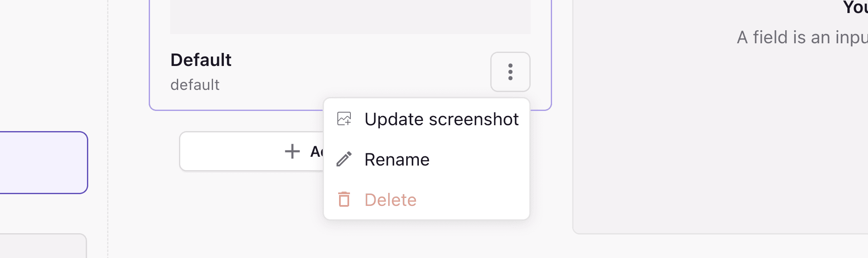Click the trash icon beside Delete
This screenshot has height=258, width=868.
[x=345, y=200]
